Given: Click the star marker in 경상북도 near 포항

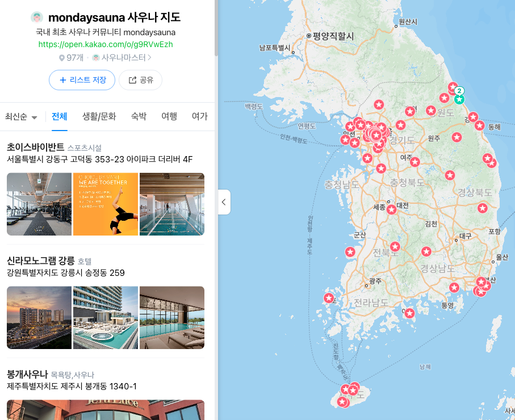Looking at the screenshot, I should point(483,208).
